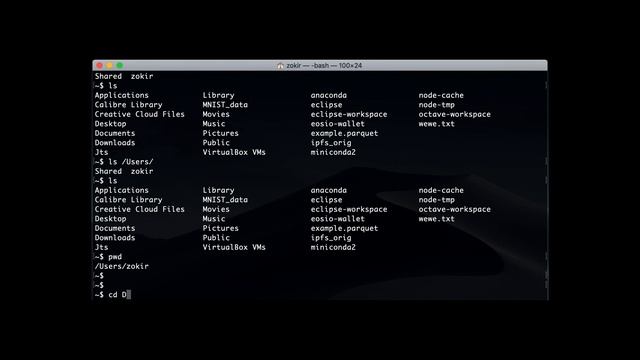Click 'Downloads' in the listing nearest pwd

[115, 238]
